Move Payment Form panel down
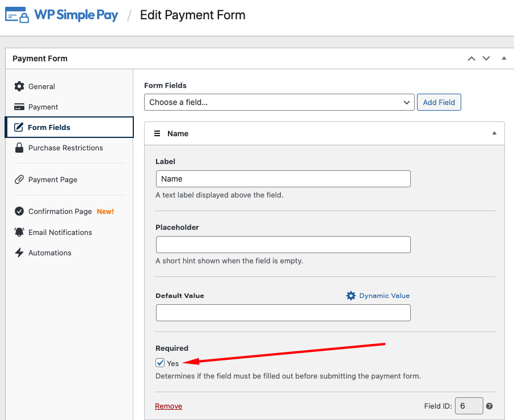This screenshot has height=420, width=514. (x=486, y=58)
